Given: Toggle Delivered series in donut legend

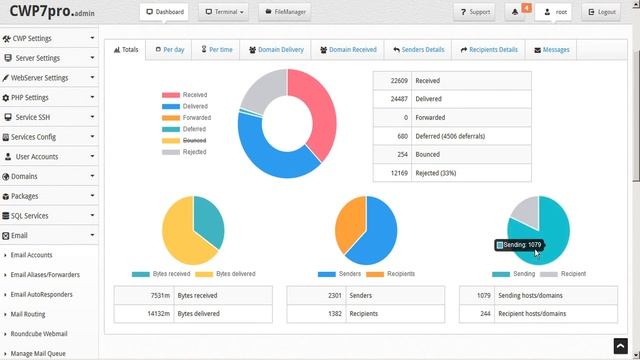Looking at the screenshot, I should click(185, 106).
